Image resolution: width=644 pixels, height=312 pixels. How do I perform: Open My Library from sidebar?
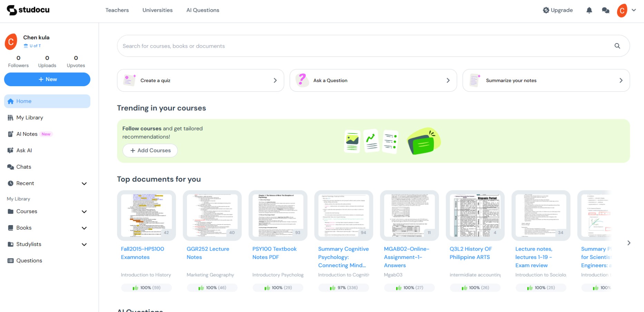pos(30,118)
